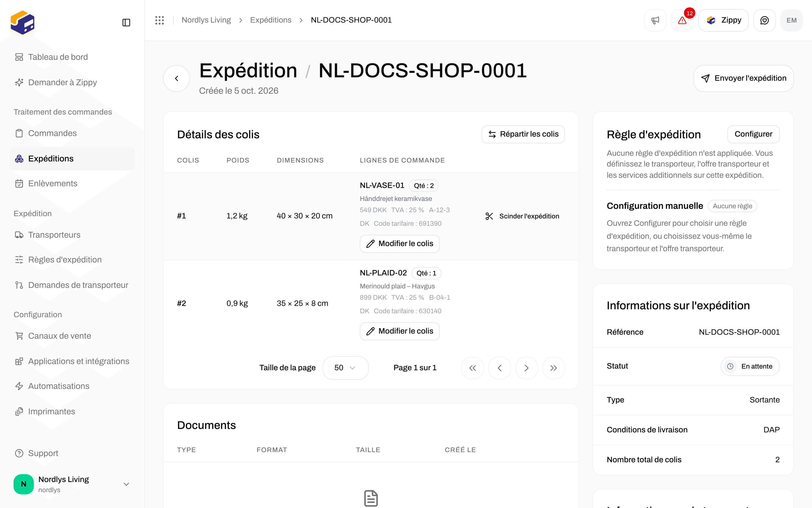Go back with the arrow beside Expédition title
Screen dimensions: 812x508
[176, 78]
